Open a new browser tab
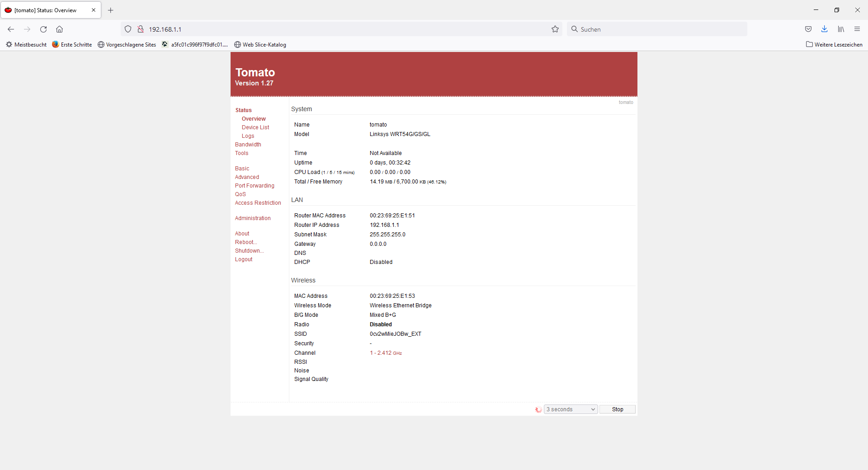 click(111, 10)
